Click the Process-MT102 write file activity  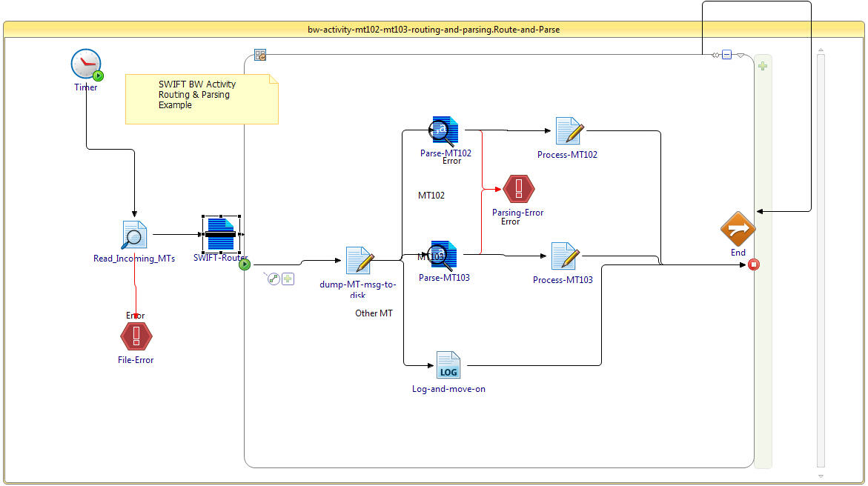pos(569,131)
